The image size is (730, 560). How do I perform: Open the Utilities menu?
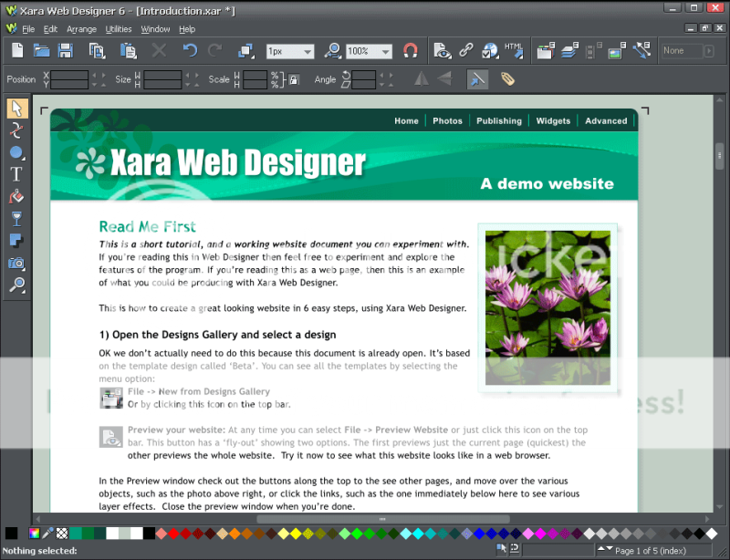(x=119, y=29)
